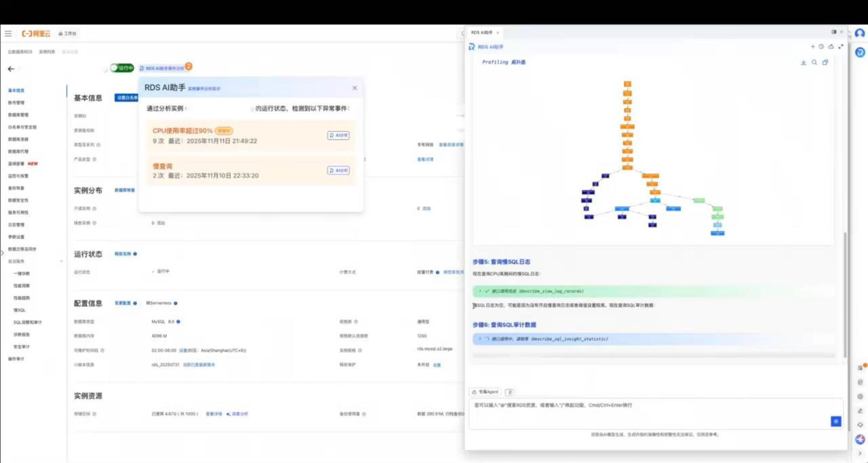
Task: Download the Profiling topology graph
Action: coord(803,63)
